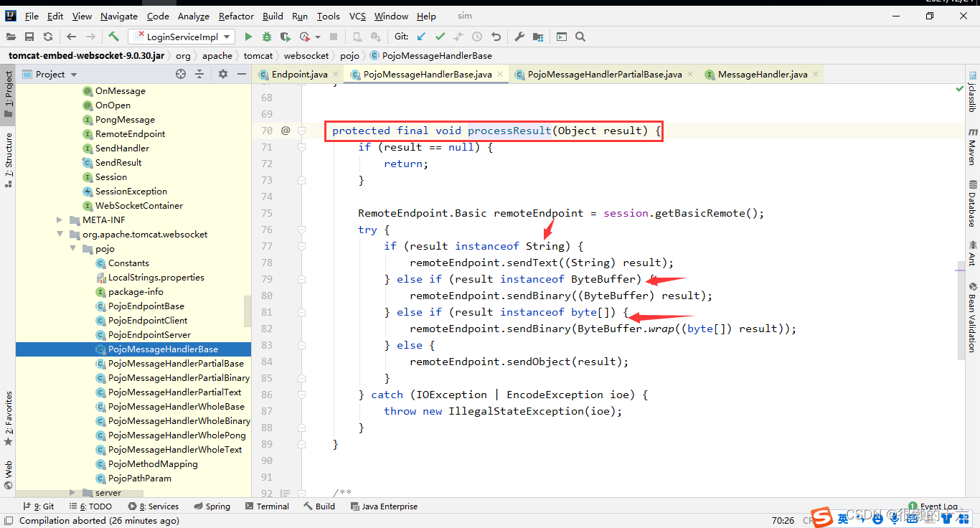Viewport: 980px width, 528px height.
Task: Click the Git Update Project arrow
Action: (x=421, y=37)
